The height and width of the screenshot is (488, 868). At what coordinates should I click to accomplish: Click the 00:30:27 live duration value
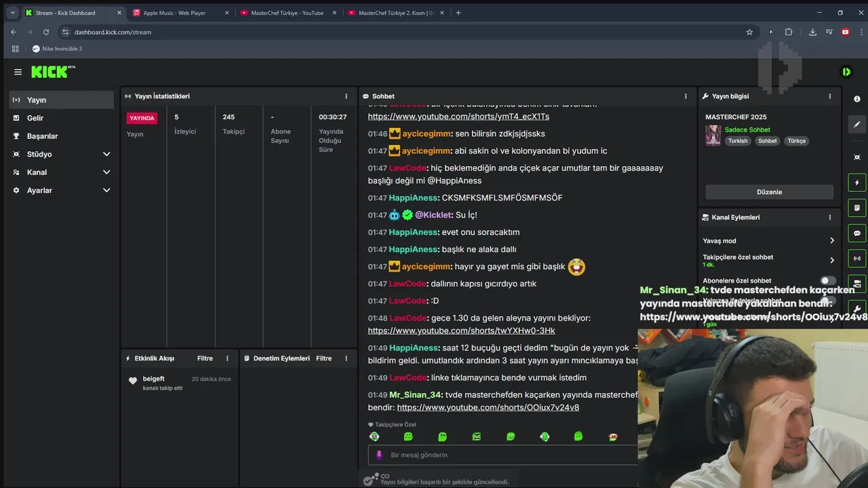pos(332,117)
